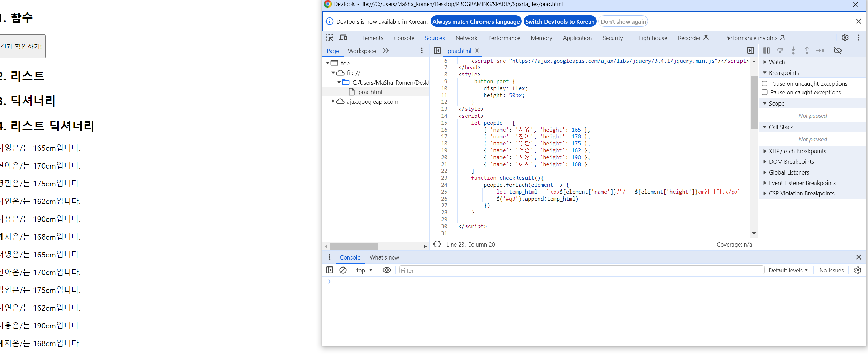Open the console context top dropdown
The width and height of the screenshot is (868, 356).
tap(364, 270)
